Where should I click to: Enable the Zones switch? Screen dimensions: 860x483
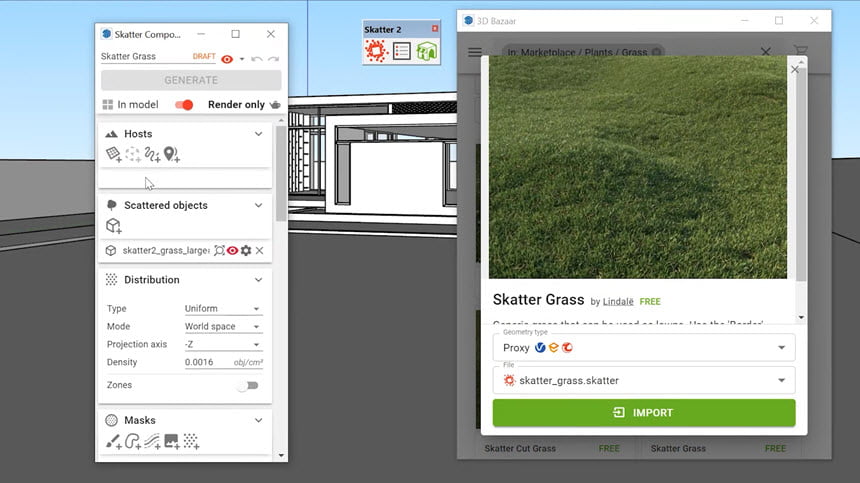coord(248,385)
